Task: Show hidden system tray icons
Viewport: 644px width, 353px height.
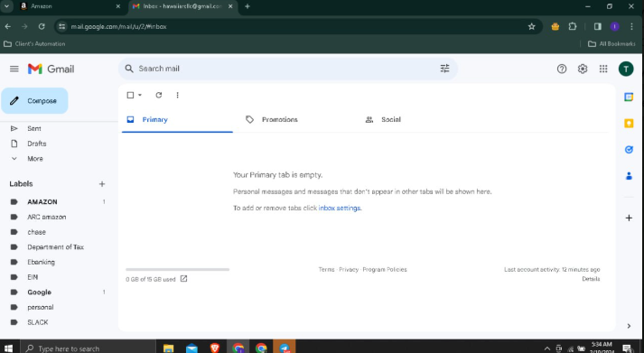Action: [x=546, y=348]
